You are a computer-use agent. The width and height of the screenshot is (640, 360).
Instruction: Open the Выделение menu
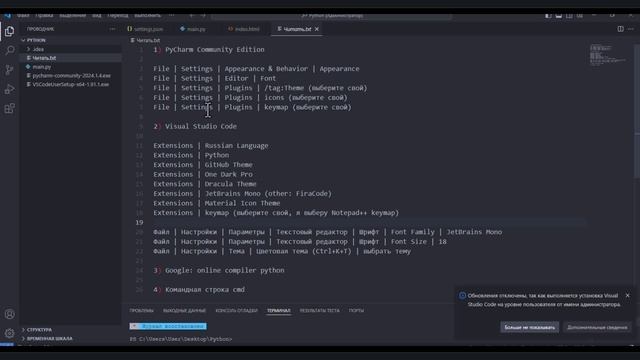pyautogui.click(x=73, y=16)
